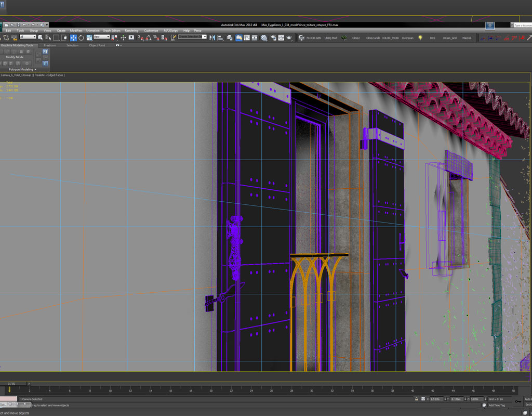Toggle Angle Snap on the toolbar
This screenshot has width=532, height=416.
pyautogui.click(x=149, y=38)
